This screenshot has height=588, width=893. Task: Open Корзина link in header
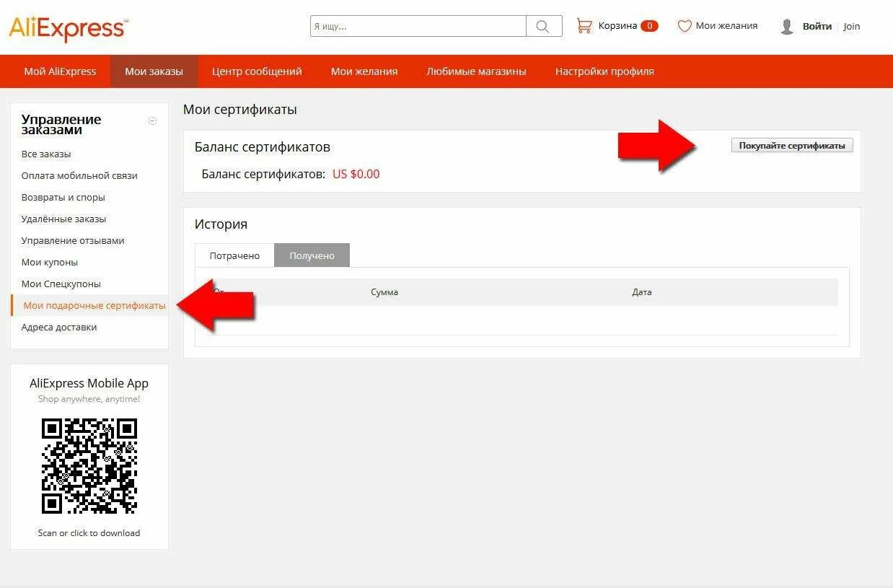click(617, 26)
